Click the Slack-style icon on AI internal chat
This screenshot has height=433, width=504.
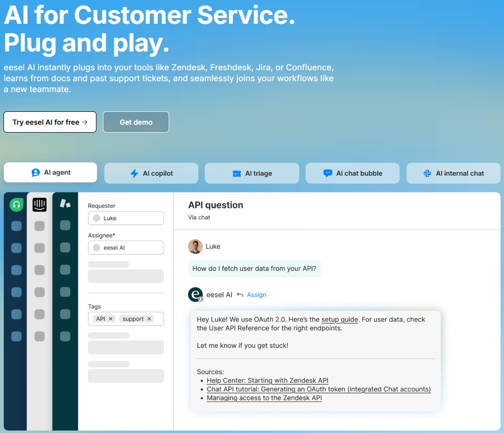(x=428, y=173)
